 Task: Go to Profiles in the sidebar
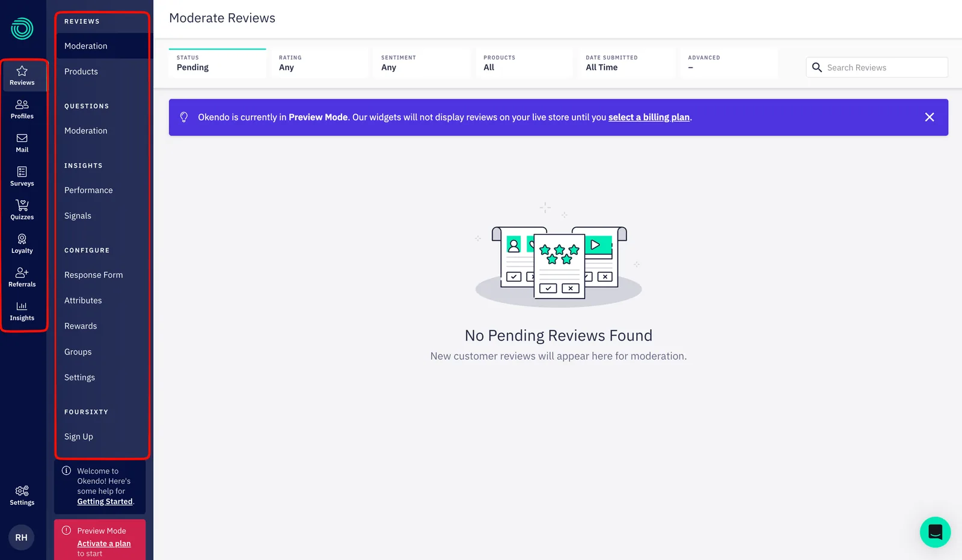click(x=22, y=109)
